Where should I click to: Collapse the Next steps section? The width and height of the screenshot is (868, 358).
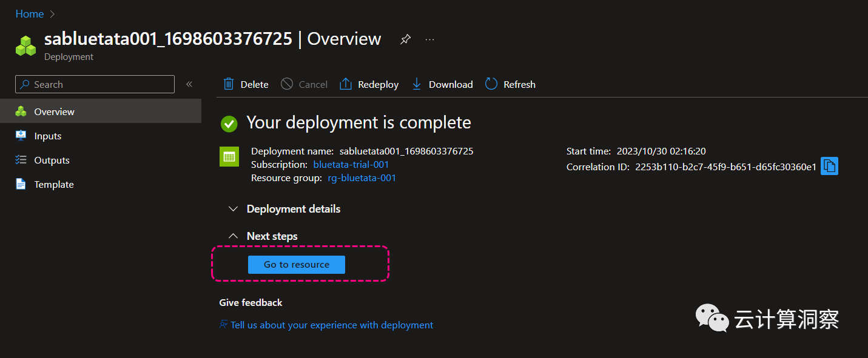click(x=233, y=236)
